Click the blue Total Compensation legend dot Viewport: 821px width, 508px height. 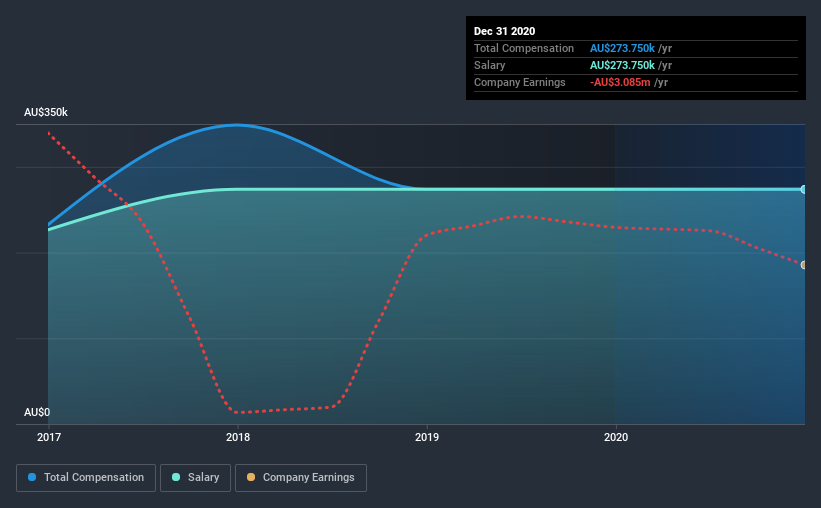coord(32,477)
